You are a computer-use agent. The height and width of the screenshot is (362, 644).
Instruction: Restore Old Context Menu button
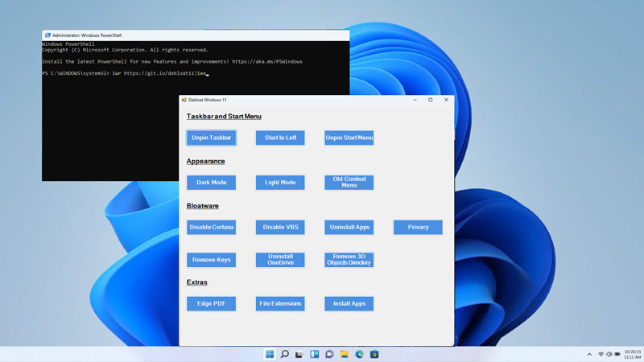(349, 183)
